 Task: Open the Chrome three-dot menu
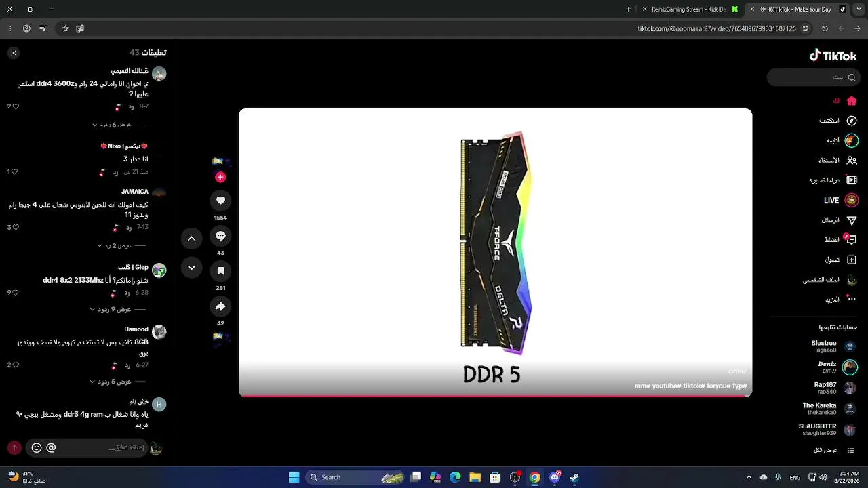(x=9, y=28)
